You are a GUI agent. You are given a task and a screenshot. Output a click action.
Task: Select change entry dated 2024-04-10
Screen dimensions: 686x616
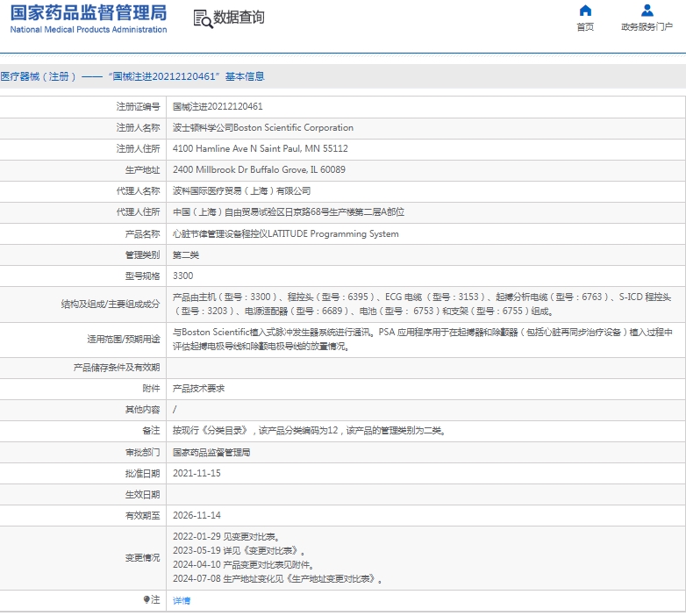pyautogui.click(x=243, y=565)
